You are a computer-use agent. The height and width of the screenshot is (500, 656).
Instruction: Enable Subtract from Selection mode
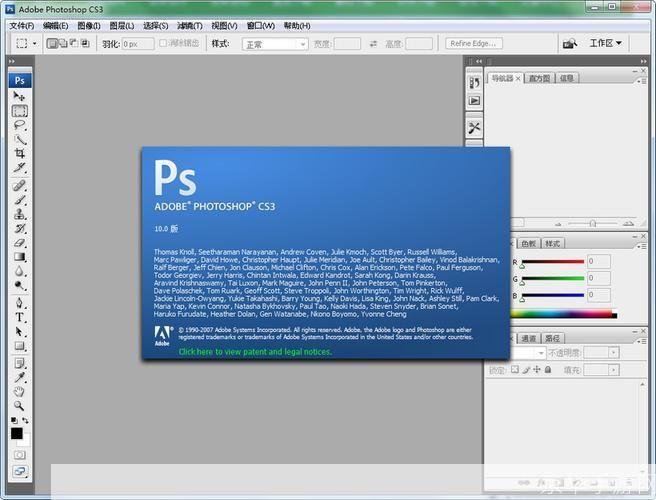tap(74, 43)
